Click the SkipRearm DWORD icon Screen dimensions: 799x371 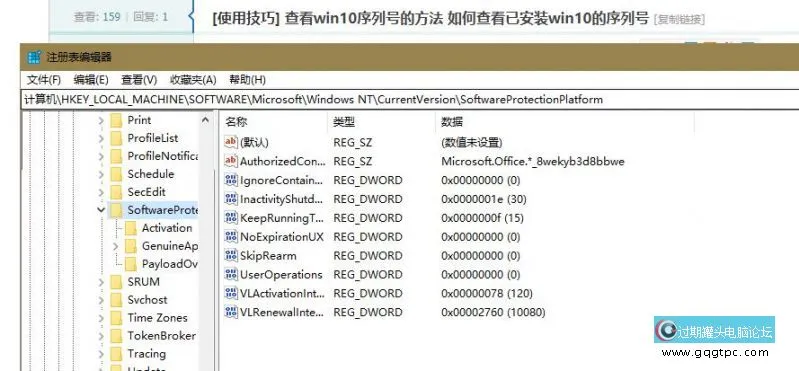pos(231,255)
